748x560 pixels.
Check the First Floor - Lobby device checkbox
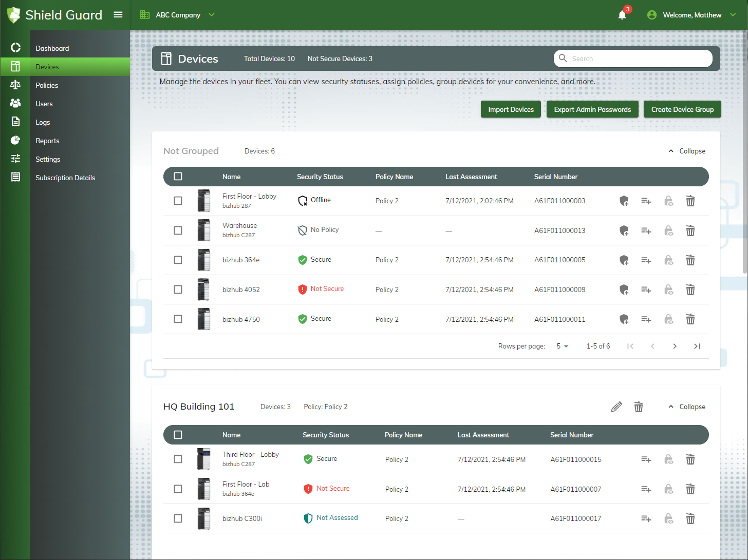[x=178, y=201]
